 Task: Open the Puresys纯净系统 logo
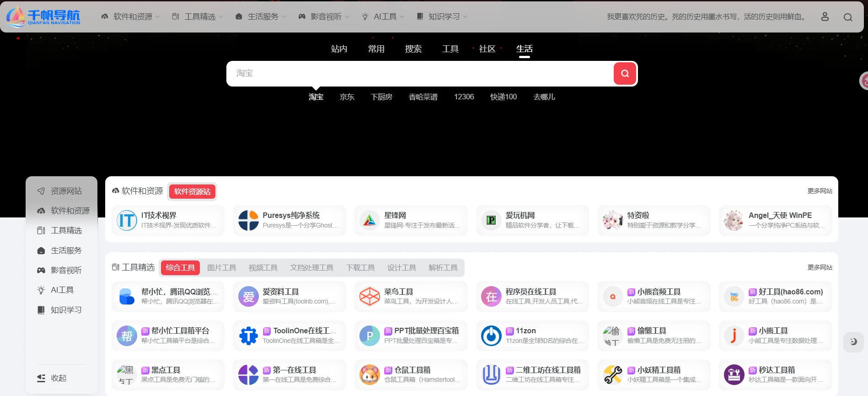(248, 220)
